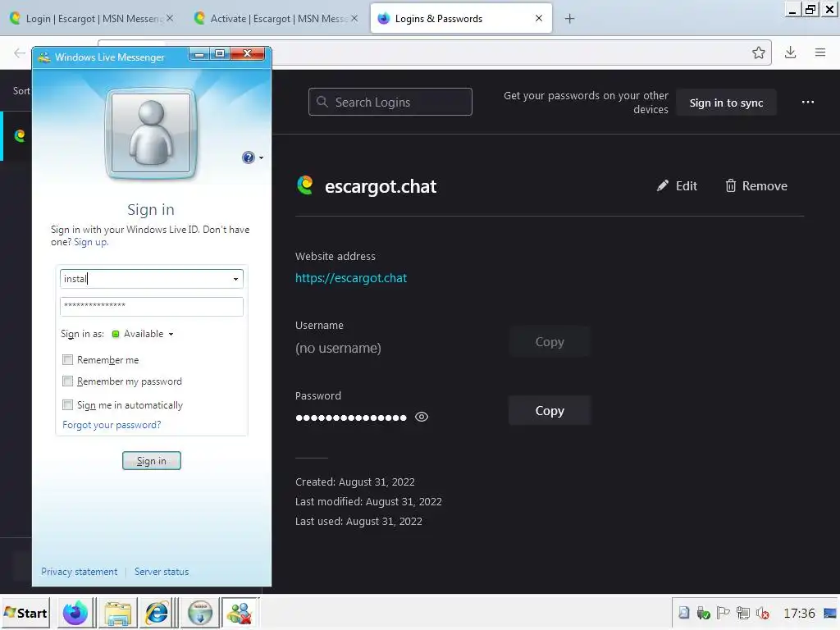Switch to Activate | Escargot tab
This screenshot has width=840, height=630.
pyautogui.click(x=274, y=18)
